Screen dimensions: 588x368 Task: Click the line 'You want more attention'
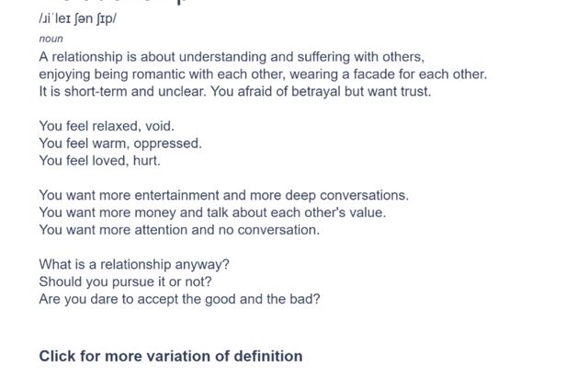pyautogui.click(x=179, y=230)
